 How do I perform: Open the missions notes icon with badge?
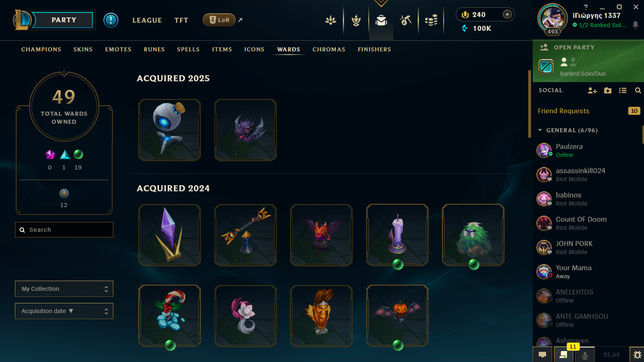tap(563, 354)
